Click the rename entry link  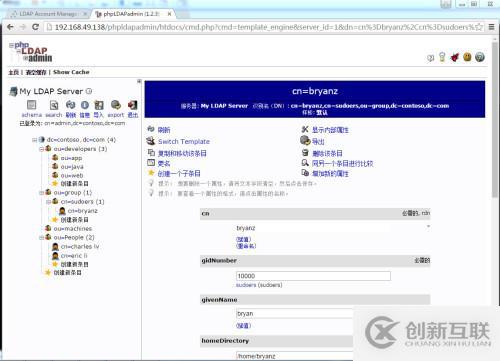pyautogui.click(x=164, y=163)
